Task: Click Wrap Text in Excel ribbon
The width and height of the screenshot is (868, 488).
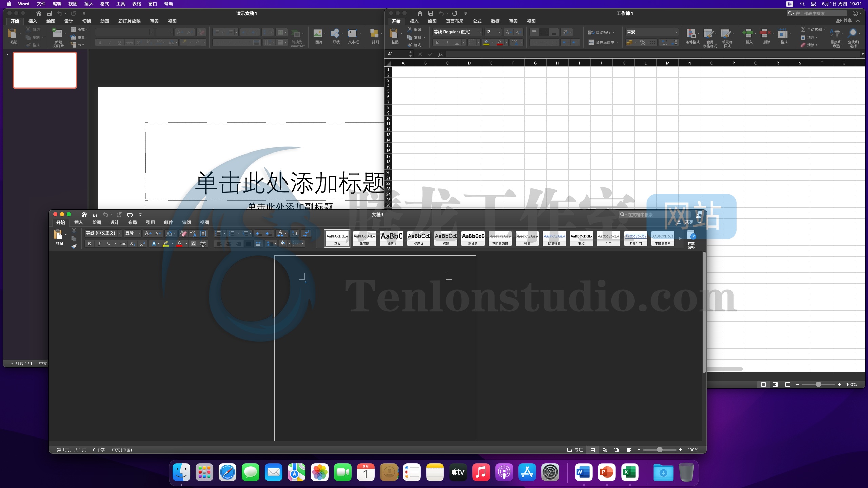Action: 601,32
